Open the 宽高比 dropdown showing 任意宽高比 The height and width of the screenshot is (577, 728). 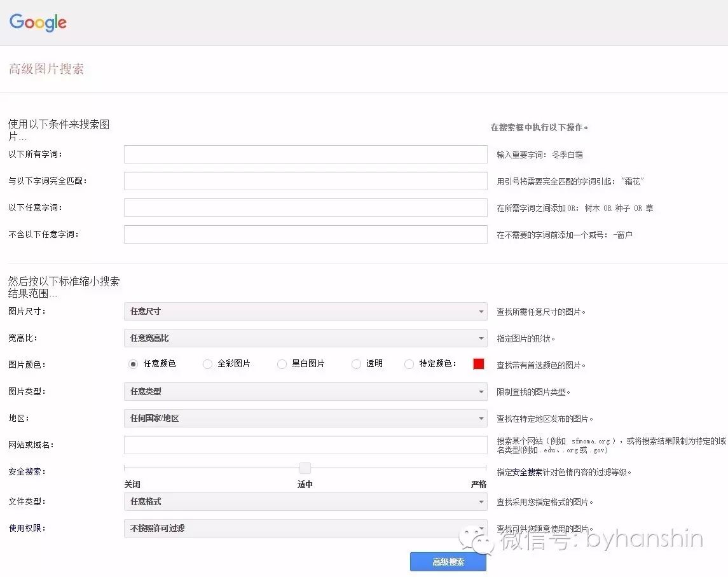[x=305, y=338]
